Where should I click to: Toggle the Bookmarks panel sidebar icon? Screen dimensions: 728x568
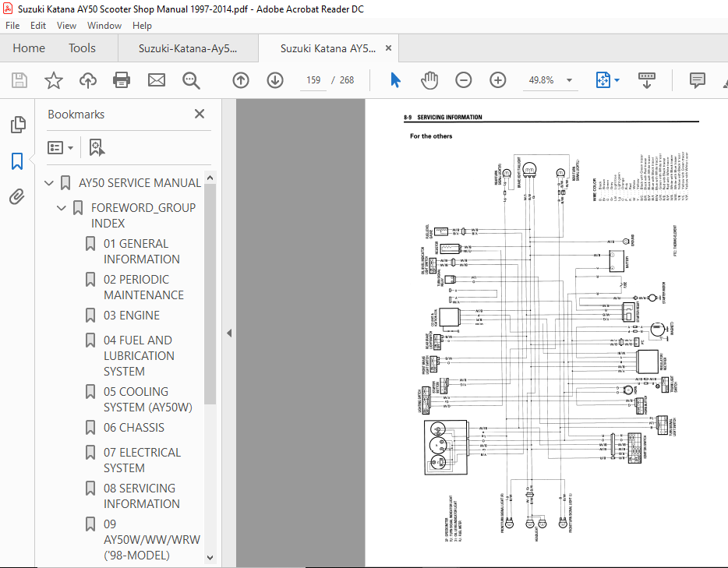(17, 161)
